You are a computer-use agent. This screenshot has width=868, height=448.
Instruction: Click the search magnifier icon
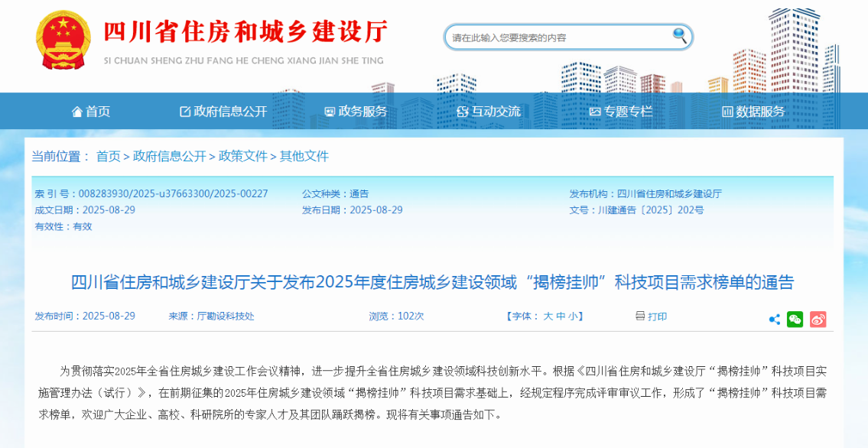click(679, 35)
